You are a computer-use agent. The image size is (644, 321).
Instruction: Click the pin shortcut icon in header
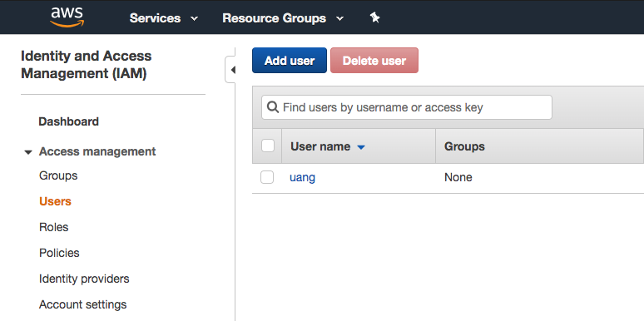coord(374,17)
